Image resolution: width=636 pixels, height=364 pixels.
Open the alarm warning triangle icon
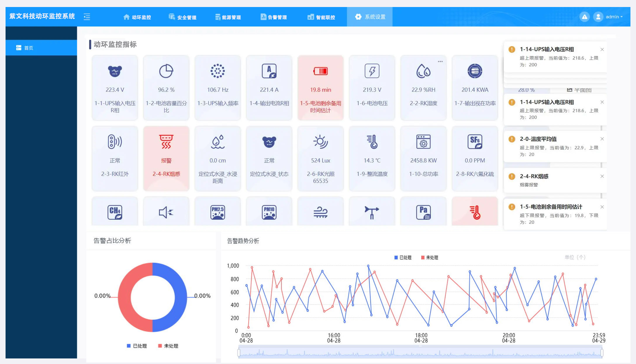pos(585,17)
